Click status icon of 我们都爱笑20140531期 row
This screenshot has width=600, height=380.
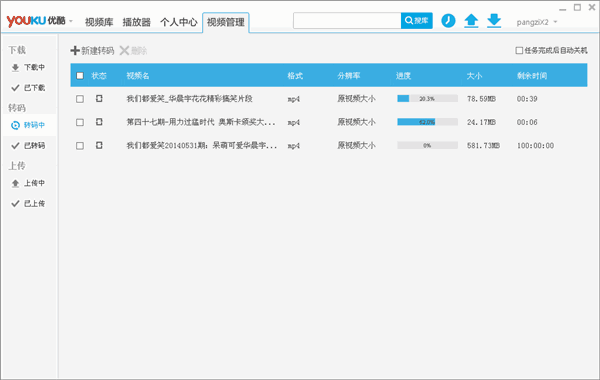tap(99, 145)
